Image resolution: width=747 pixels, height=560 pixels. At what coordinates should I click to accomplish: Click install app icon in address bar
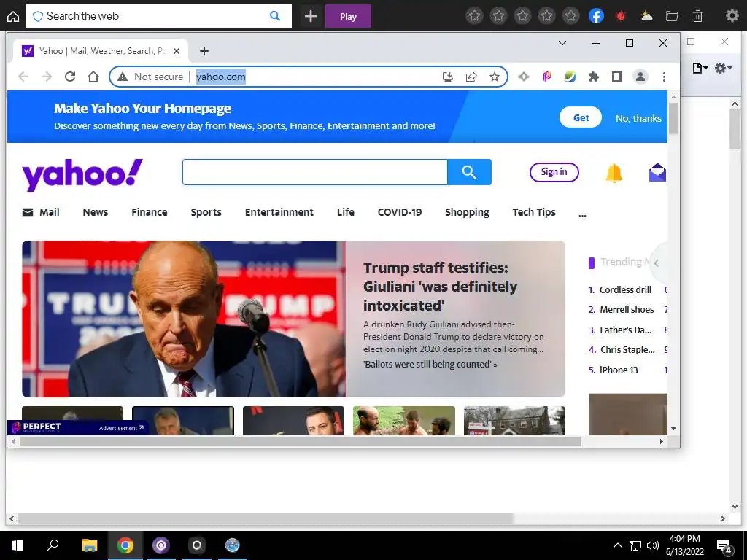coord(448,77)
